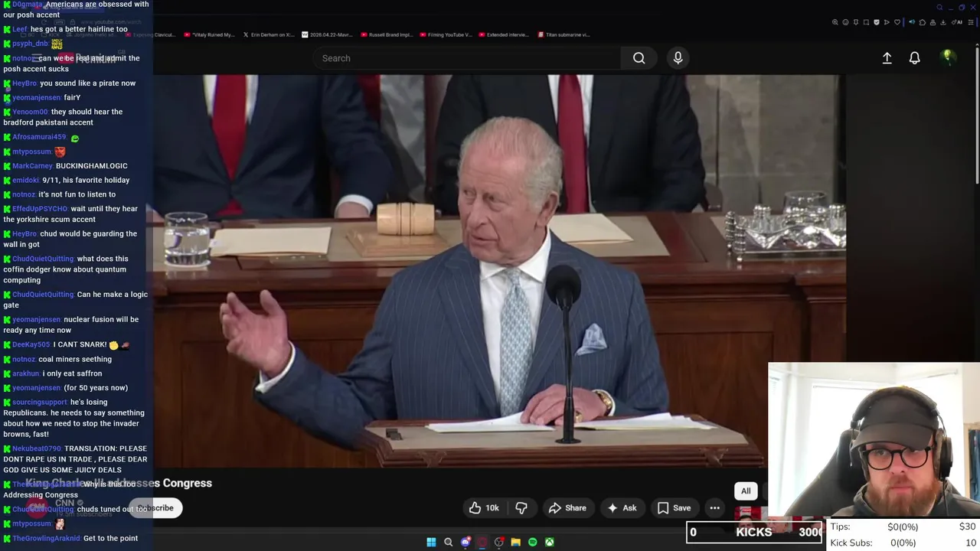Viewport: 980px width, 551px height.
Task: Open the YouTube upload/create icon
Action: pyautogui.click(x=887, y=58)
